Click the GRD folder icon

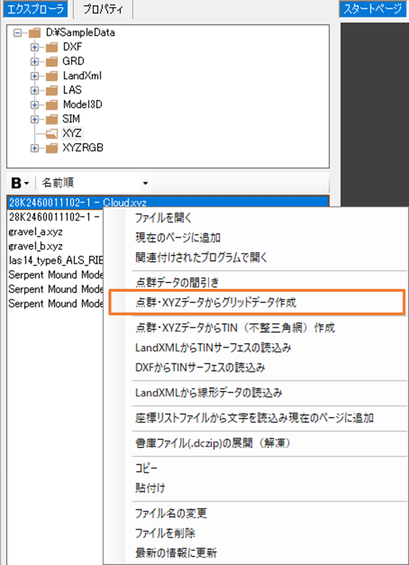tap(52, 61)
